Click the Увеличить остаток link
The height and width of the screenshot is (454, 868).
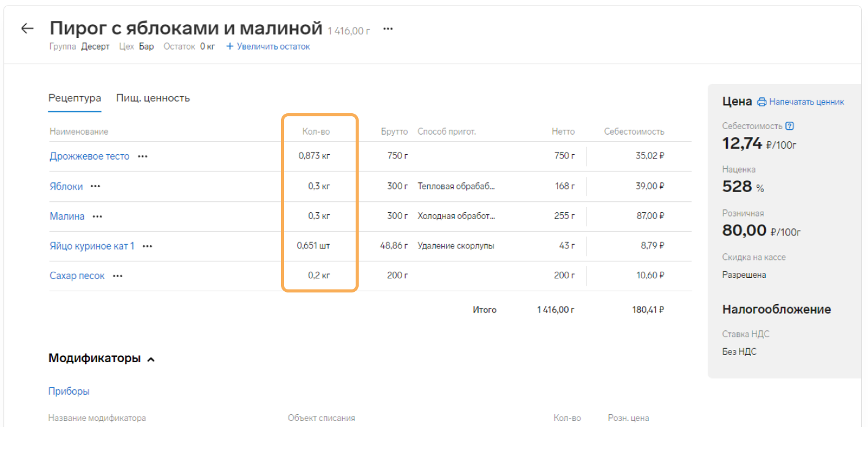(x=268, y=47)
